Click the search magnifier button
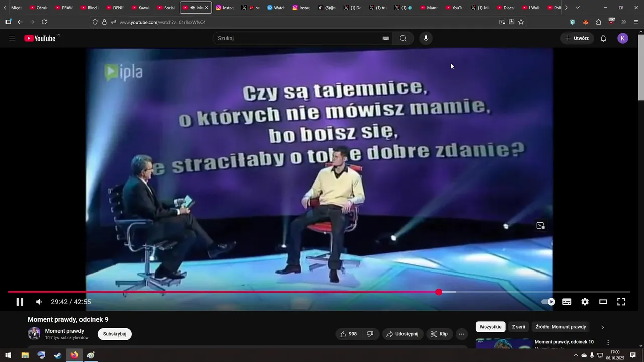Screen dimensions: 644x362 pos(403,38)
